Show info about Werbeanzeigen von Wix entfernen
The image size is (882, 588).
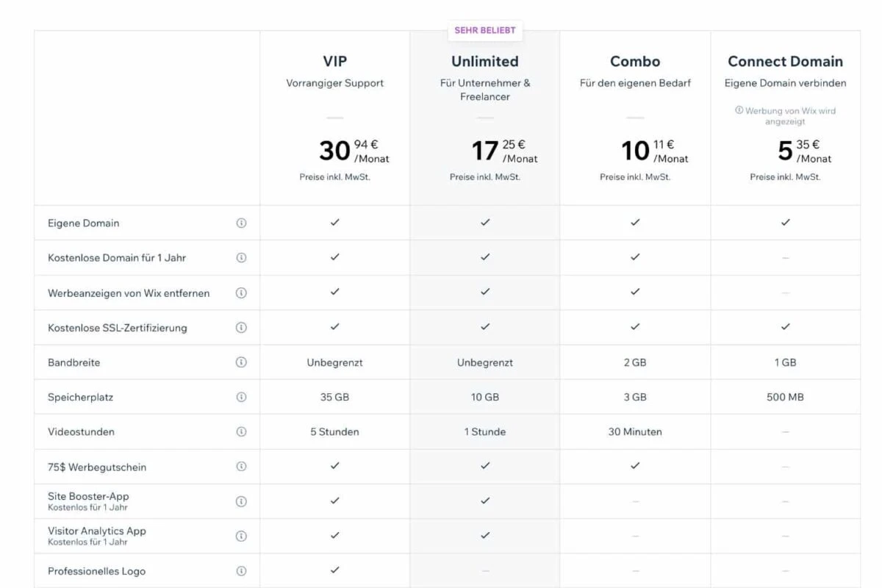click(241, 293)
